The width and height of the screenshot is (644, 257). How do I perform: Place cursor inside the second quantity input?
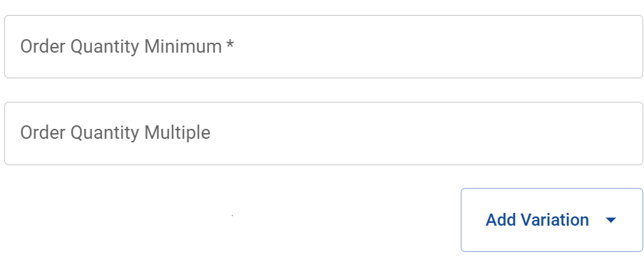[324, 134]
